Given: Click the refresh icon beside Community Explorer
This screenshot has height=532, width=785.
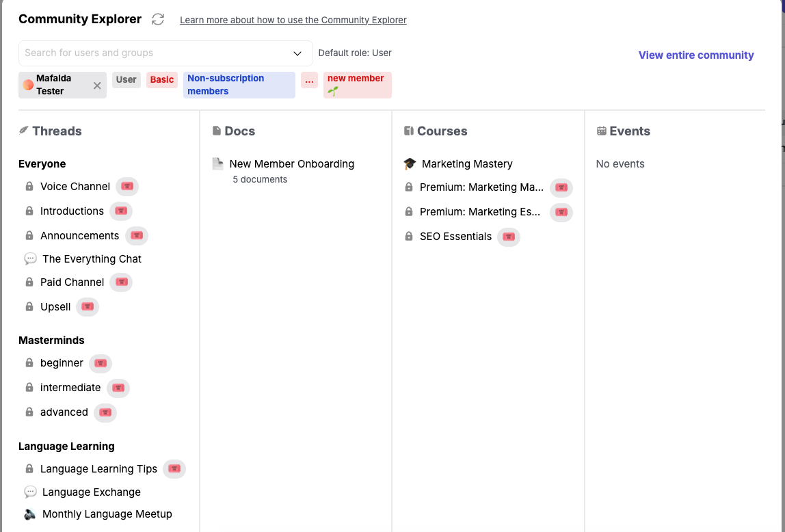Looking at the screenshot, I should click(158, 19).
